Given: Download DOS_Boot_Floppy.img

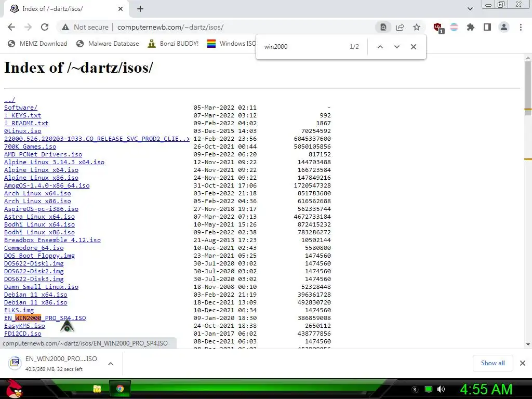Looking at the screenshot, I should 39,256.
